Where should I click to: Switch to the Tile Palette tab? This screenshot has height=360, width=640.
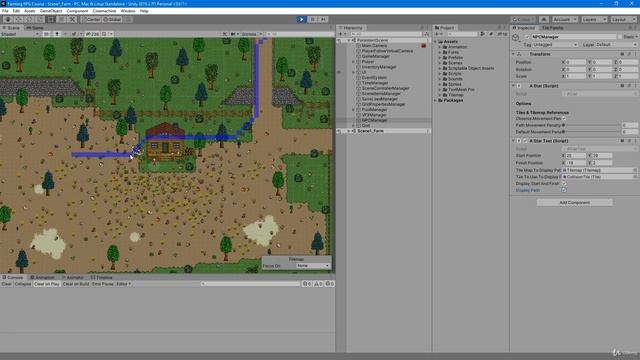coord(552,28)
